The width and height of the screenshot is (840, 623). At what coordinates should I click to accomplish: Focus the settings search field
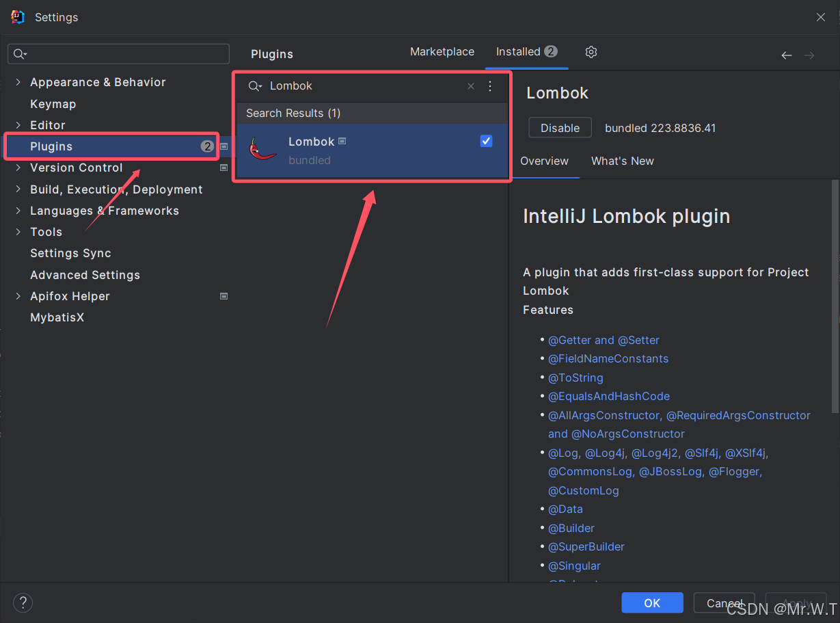point(118,54)
